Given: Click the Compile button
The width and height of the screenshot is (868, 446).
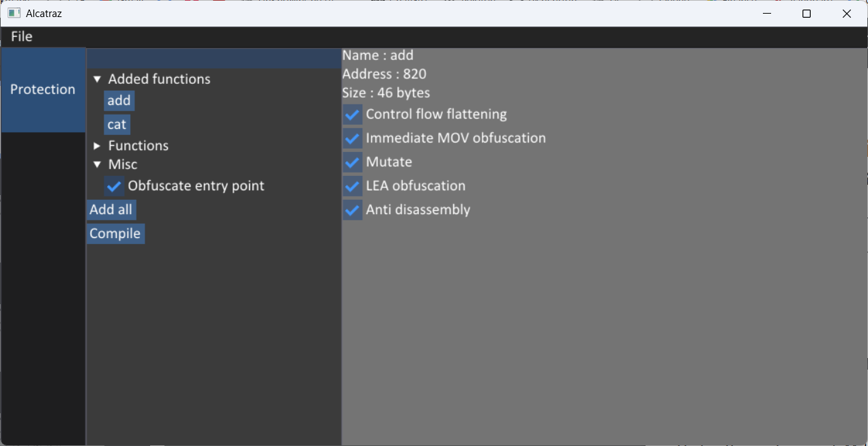Looking at the screenshot, I should (x=115, y=234).
